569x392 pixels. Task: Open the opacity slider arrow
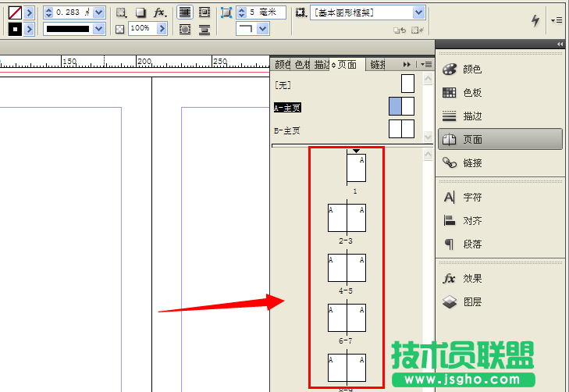tap(162, 28)
